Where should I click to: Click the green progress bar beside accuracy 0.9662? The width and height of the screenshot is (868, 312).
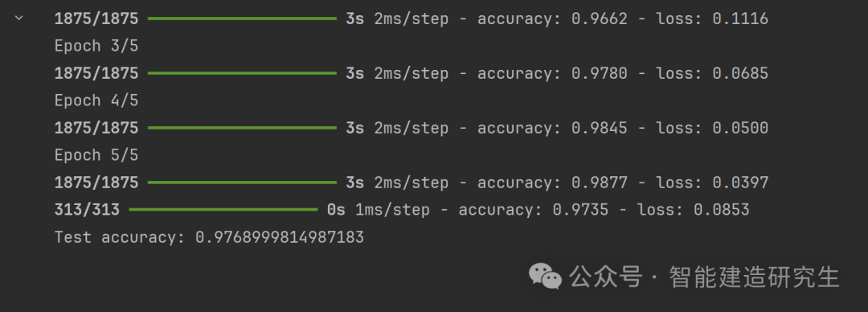[242, 18]
